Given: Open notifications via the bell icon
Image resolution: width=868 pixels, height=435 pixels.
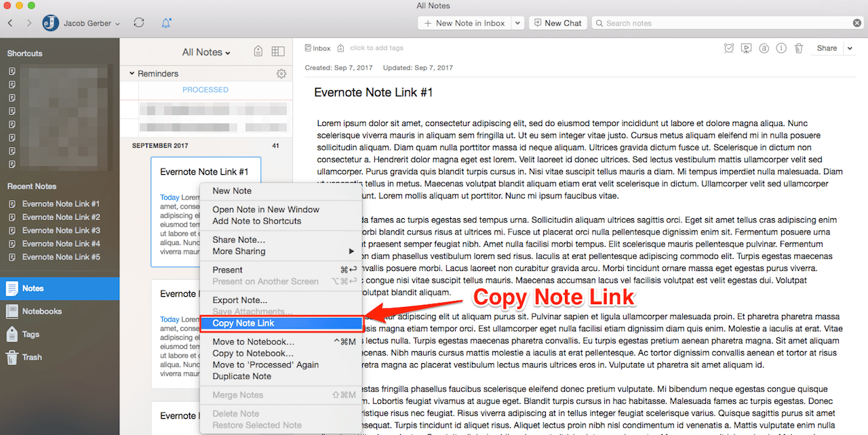Looking at the screenshot, I should (166, 23).
